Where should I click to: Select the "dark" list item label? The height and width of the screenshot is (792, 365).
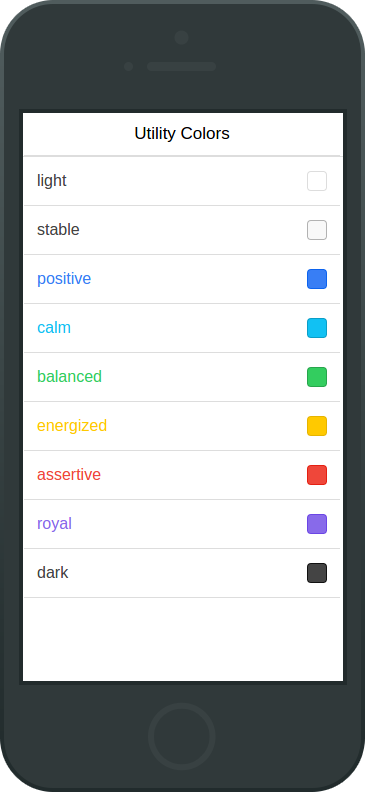pyautogui.click(x=53, y=572)
